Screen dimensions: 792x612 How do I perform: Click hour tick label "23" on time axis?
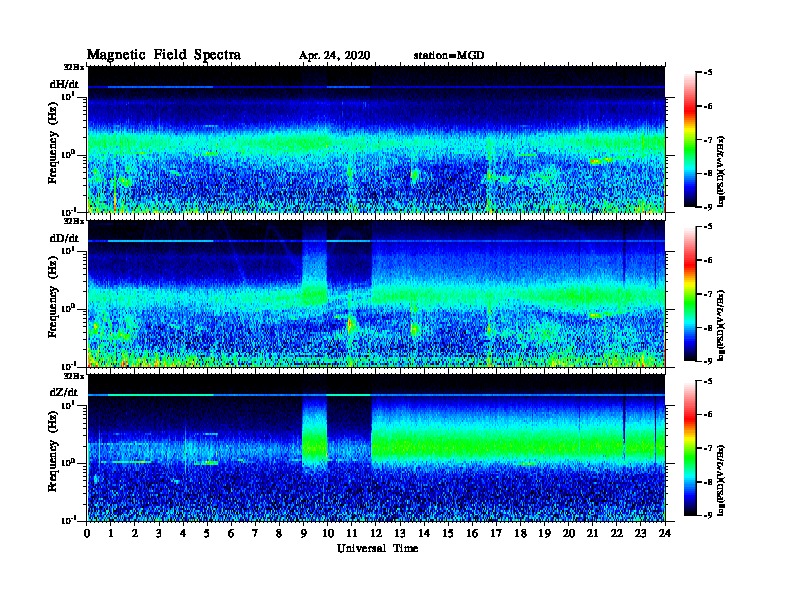coord(640,534)
